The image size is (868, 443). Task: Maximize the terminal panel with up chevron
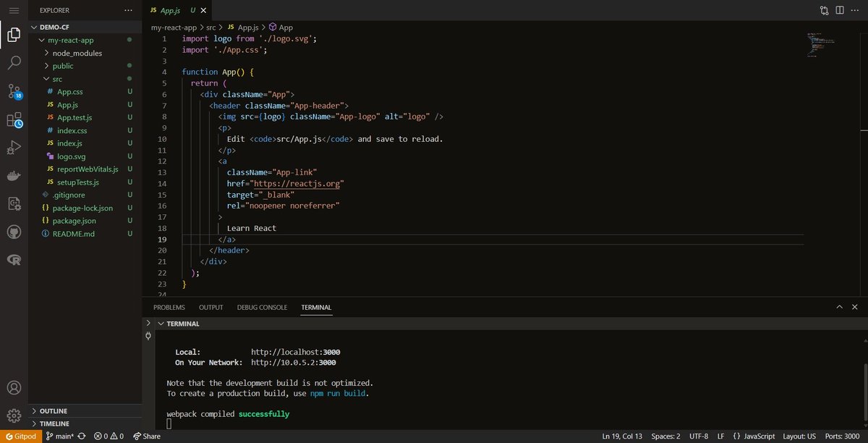click(840, 307)
